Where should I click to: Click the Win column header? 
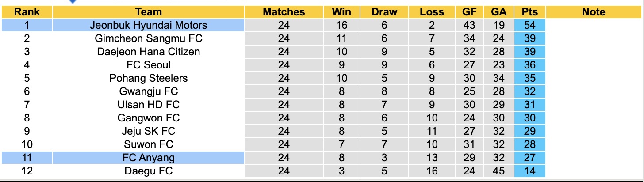tap(341, 12)
